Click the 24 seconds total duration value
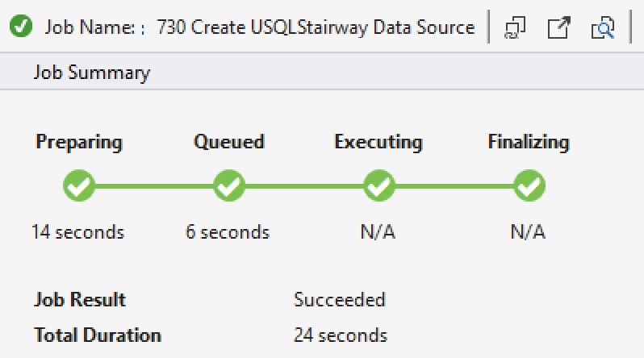Viewport: 644px width, 358px height. (341, 335)
